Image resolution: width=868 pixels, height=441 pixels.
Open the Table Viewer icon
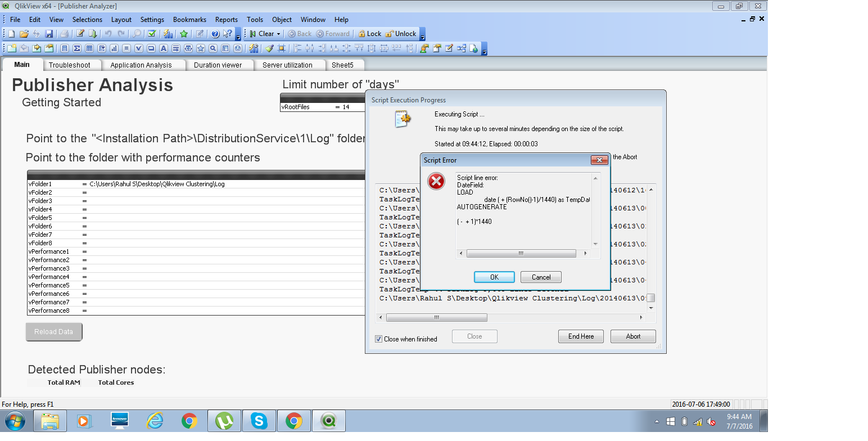461,48
